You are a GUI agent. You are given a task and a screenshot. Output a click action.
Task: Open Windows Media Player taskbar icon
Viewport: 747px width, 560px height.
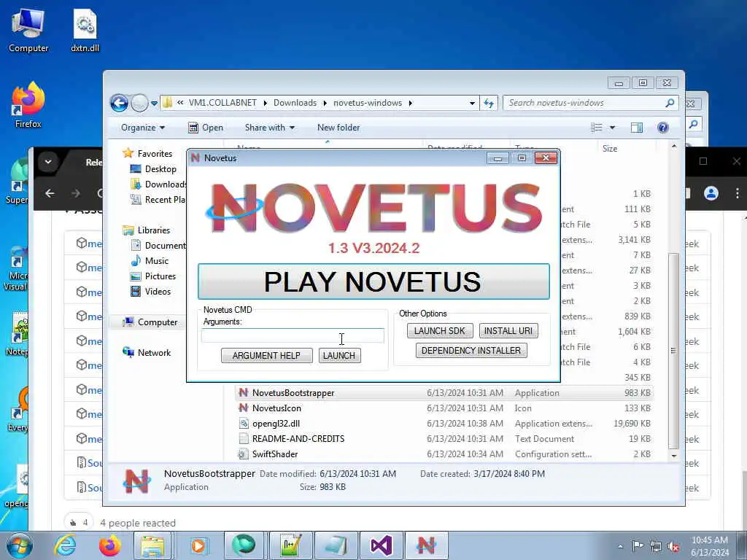198,545
